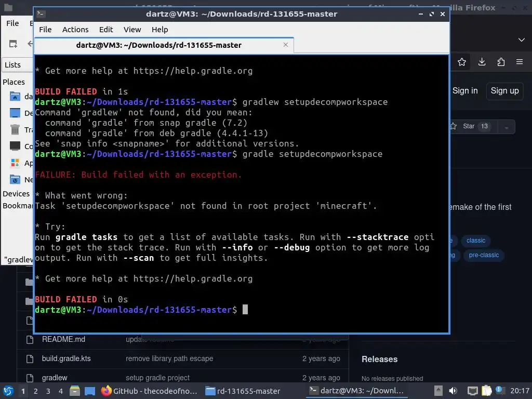Open Trash in the Places sidebar
Viewport: 532px width, 399px height.
point(20,129)
